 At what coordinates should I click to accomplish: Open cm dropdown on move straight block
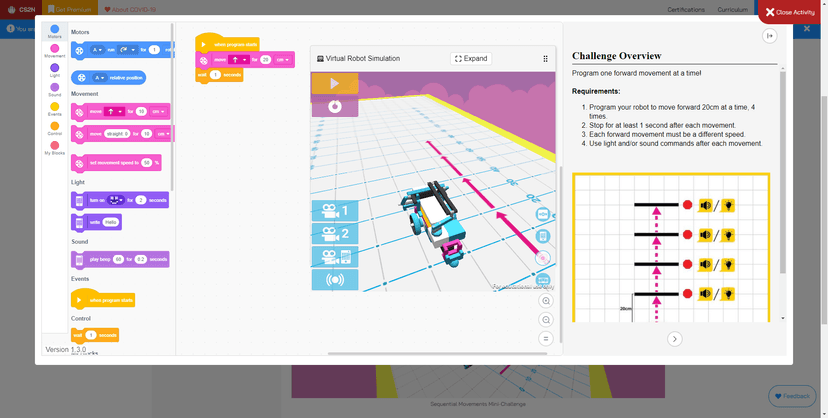tap(164, 134)
